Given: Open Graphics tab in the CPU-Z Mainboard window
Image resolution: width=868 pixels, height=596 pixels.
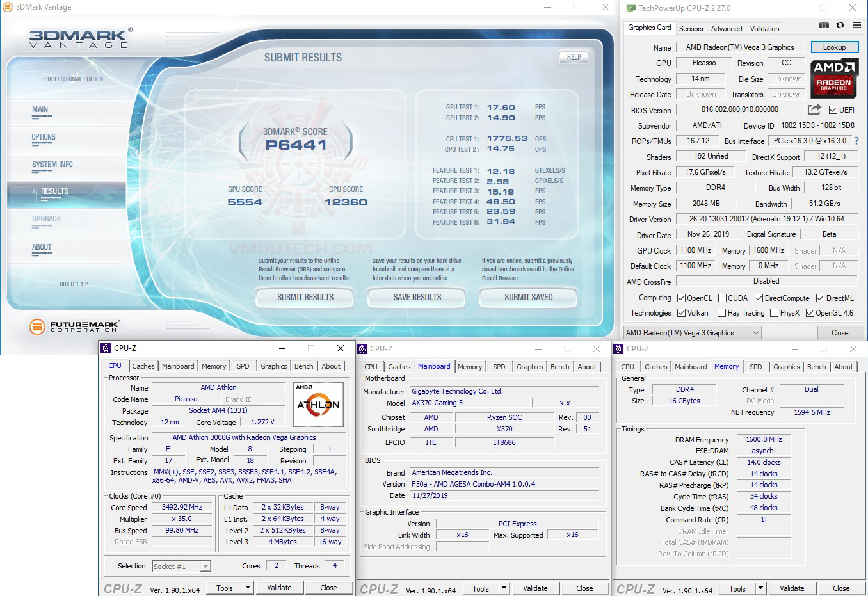Looking at the screenshot, I should [x=530, y=367].
